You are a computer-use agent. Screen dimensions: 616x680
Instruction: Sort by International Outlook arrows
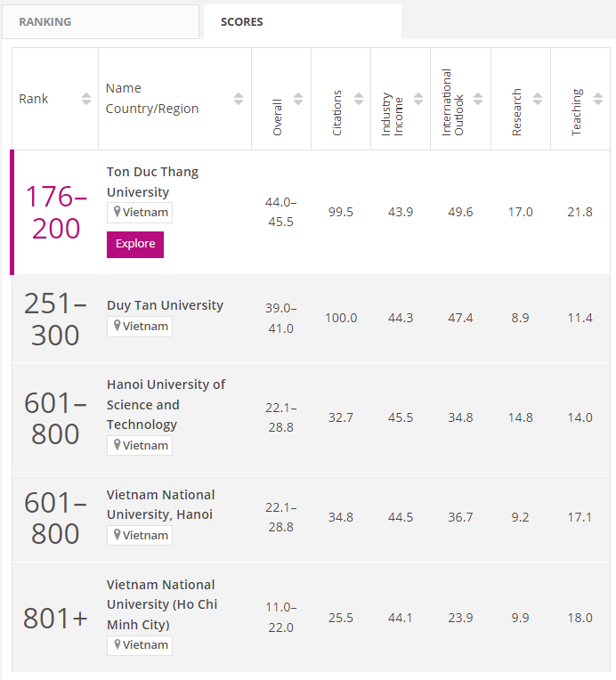coord(478,99)
